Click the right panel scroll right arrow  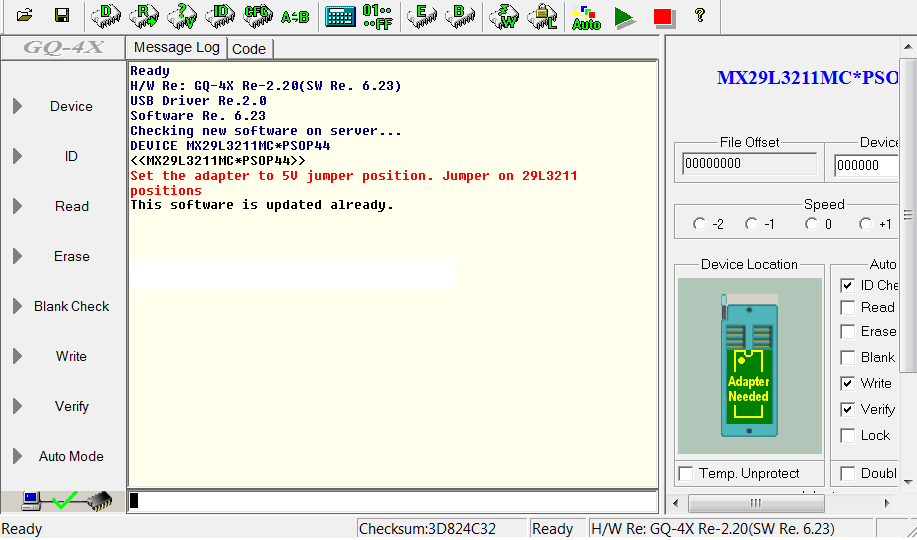[887, 503]
